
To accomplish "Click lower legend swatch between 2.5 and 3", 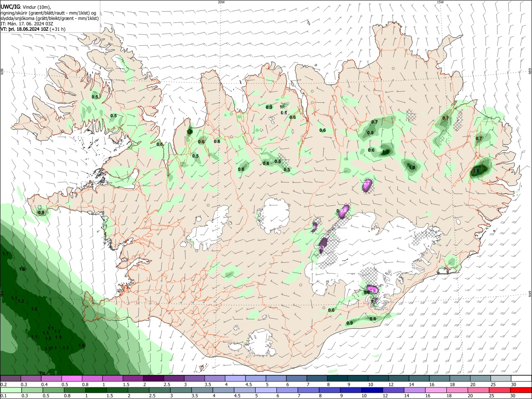I will pyautogui.click(x=160, y=390).
